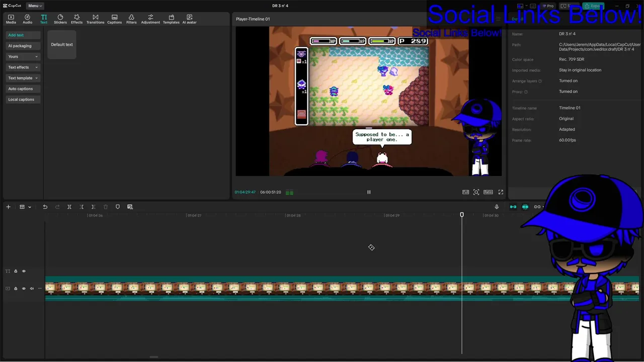Open Auto captions option
The image size is (644, 362).
tap(23, 88)
